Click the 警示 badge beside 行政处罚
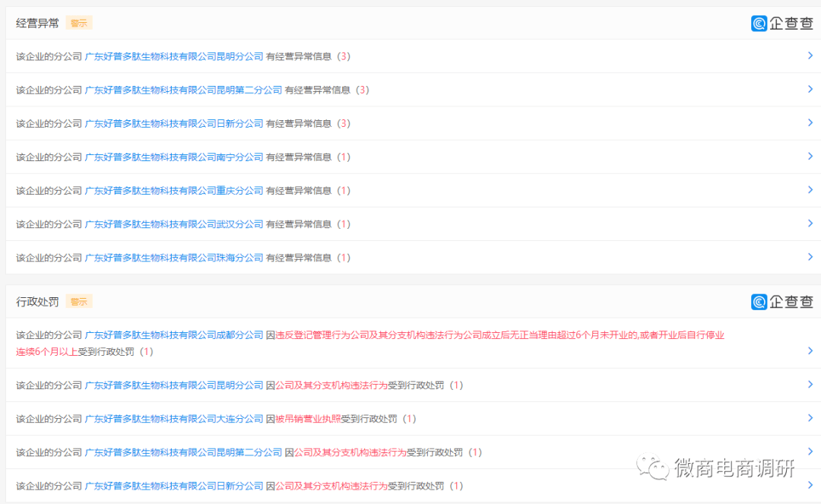Viewport: 821px width, 504px height. (x=78, y=302)
